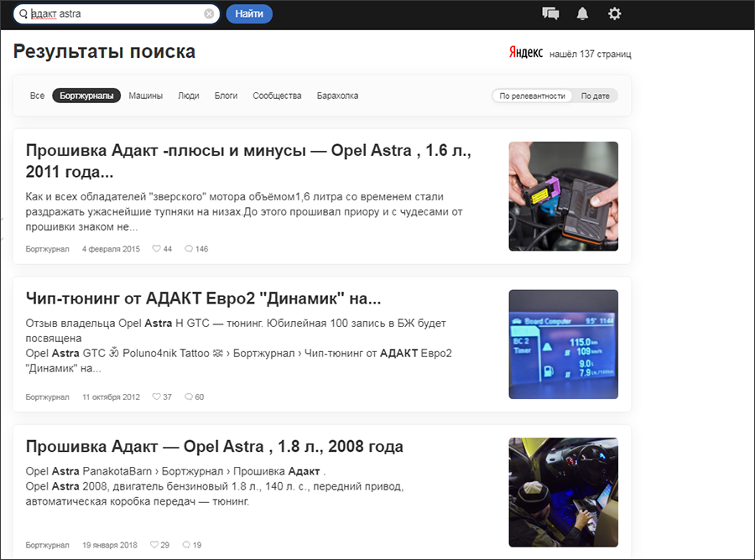Open thumbnail of hands holding ECU connector
Image resolution: width=755 pixels, height=560 pixels.
click(564, 196)
